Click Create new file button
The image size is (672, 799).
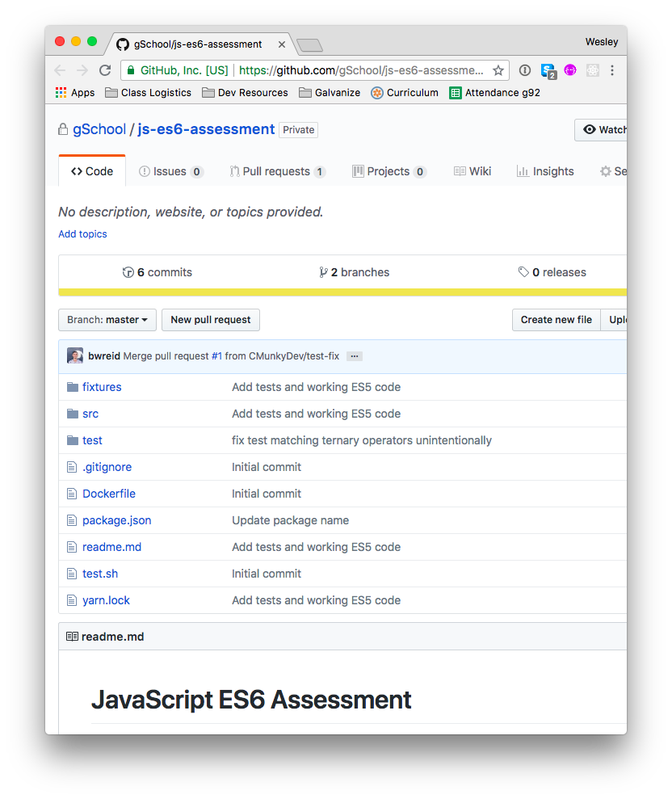pos(556,320)
